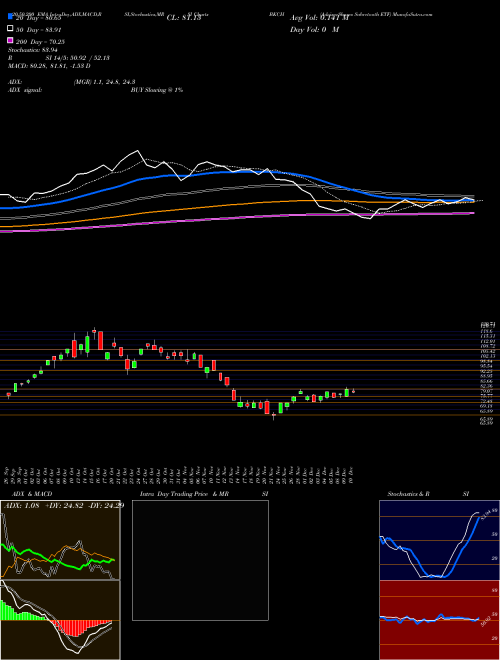Click the 'Day Vol: 0 M' reading

point(314,29)
